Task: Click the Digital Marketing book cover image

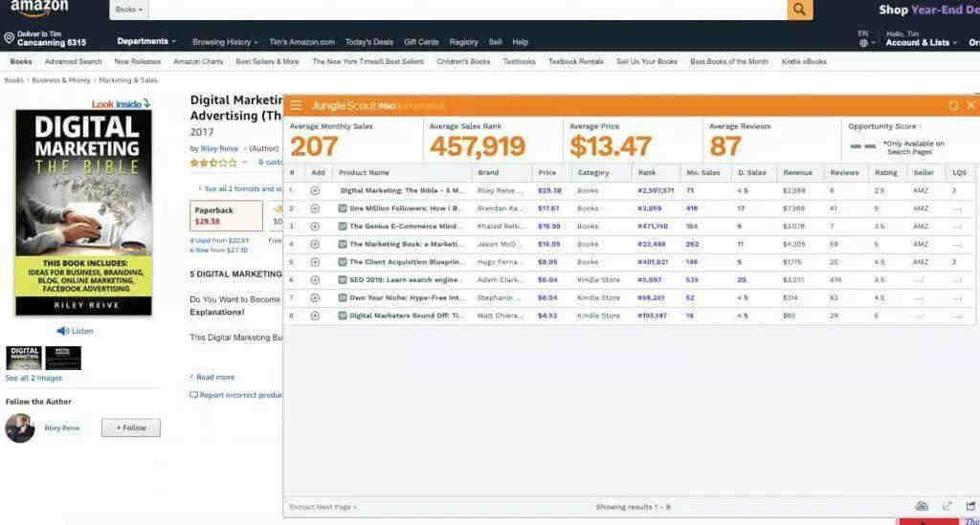Action: point(84,212)
